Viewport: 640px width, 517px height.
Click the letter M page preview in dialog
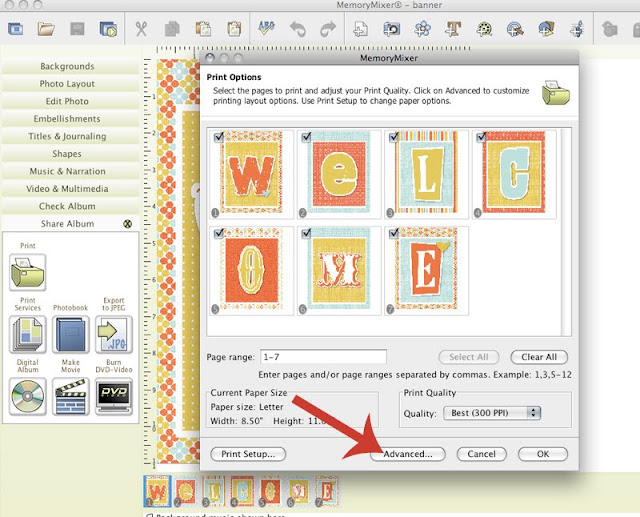338,271
